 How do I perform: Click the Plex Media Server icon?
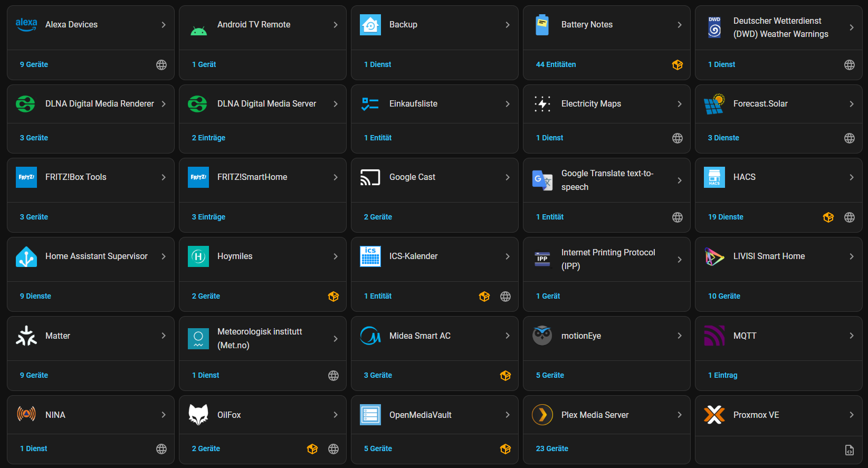542,415
